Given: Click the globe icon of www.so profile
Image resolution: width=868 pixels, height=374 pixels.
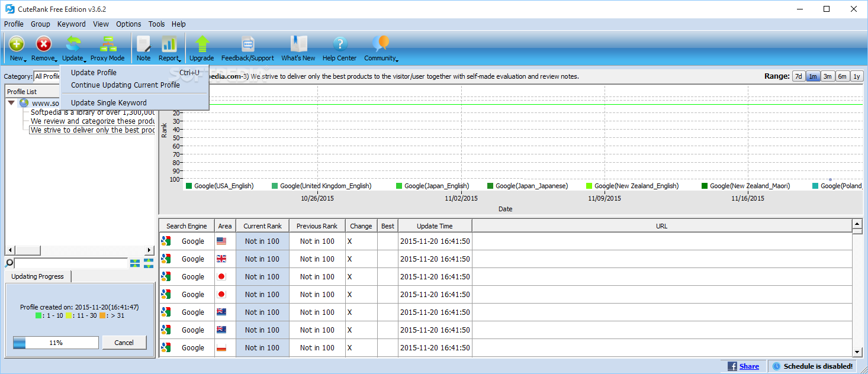Looking at the screenshot, I should (x=24, y=103).
